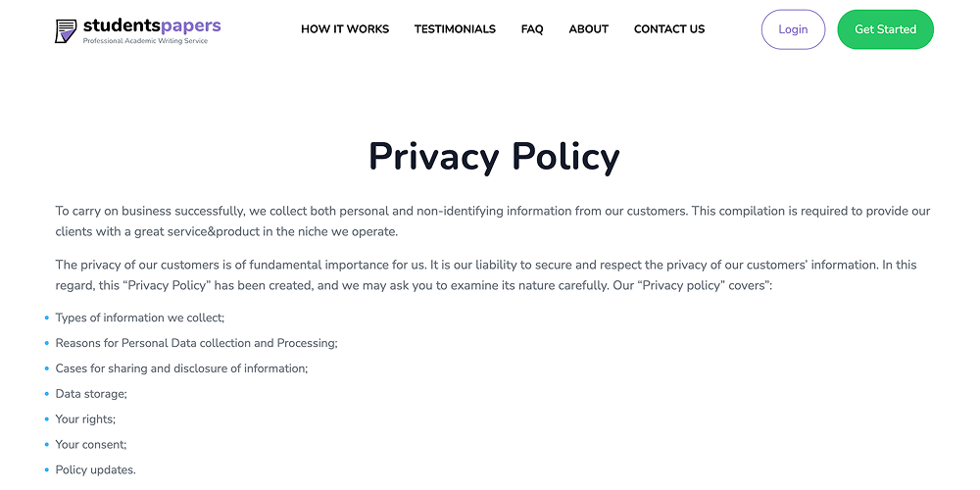Click the studentspapers paper logo icon
980x490 pixels.
66,30
